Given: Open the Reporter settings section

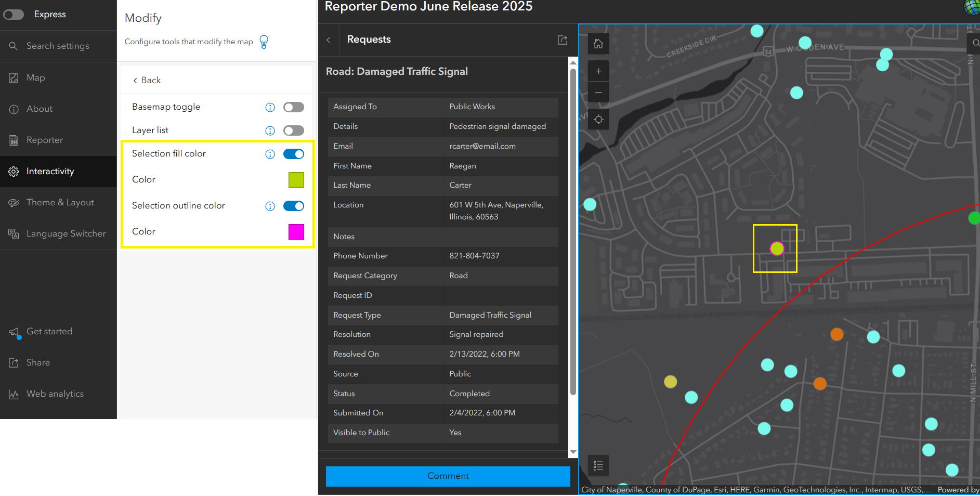Looking at the screenshot, I should [45, 140].
